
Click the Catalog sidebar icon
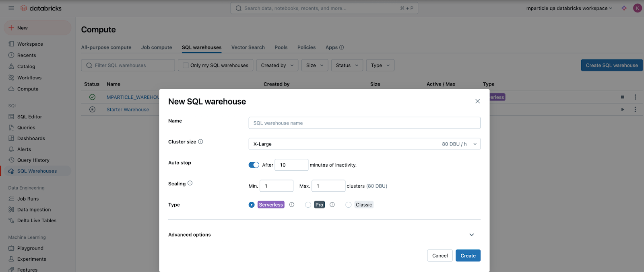(x=11, y=66)
